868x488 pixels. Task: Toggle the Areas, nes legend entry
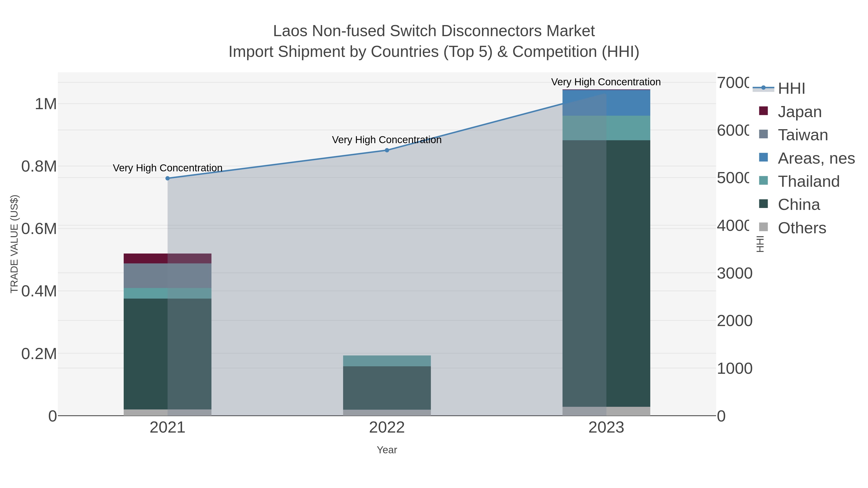point(807,158)
